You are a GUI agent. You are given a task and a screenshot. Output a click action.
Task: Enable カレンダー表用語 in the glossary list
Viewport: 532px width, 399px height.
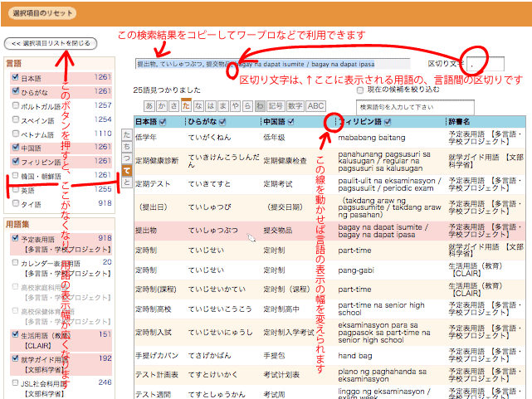[15, 262]
